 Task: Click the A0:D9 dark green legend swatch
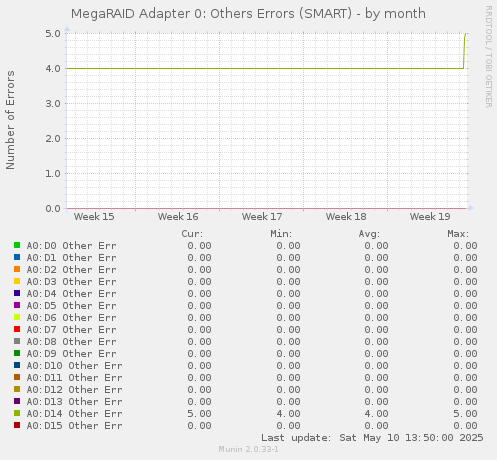click(17, 353)
